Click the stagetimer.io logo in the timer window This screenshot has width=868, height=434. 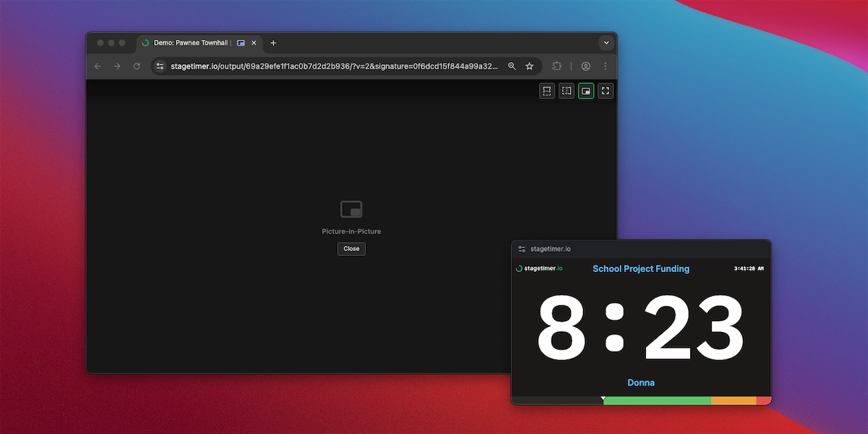click(x=539, y=268)
